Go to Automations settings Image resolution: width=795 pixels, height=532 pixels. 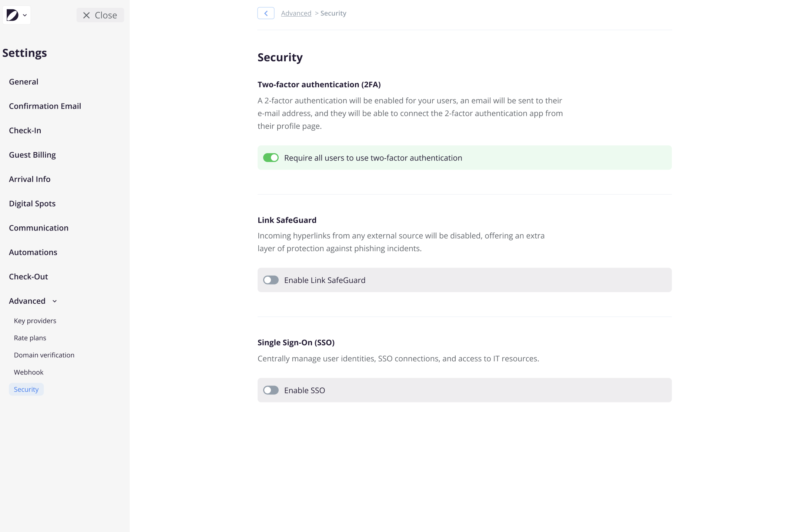33,252
